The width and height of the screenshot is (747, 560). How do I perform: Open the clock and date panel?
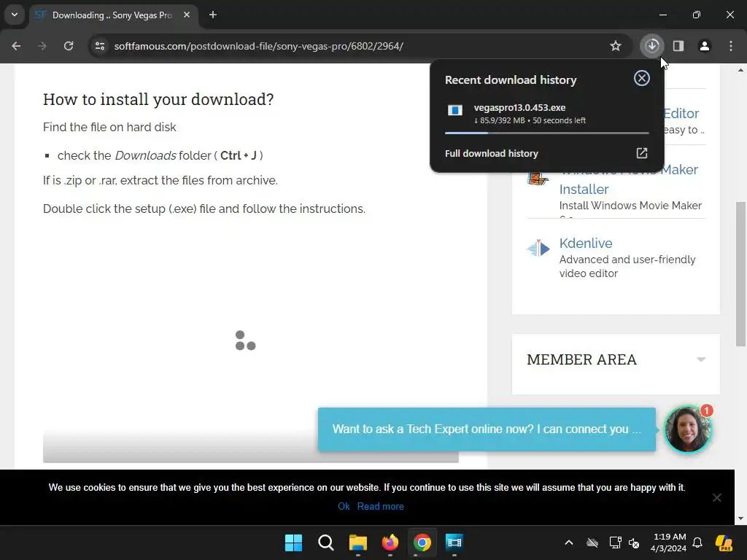pyautogui.click(x=668, y=542)
